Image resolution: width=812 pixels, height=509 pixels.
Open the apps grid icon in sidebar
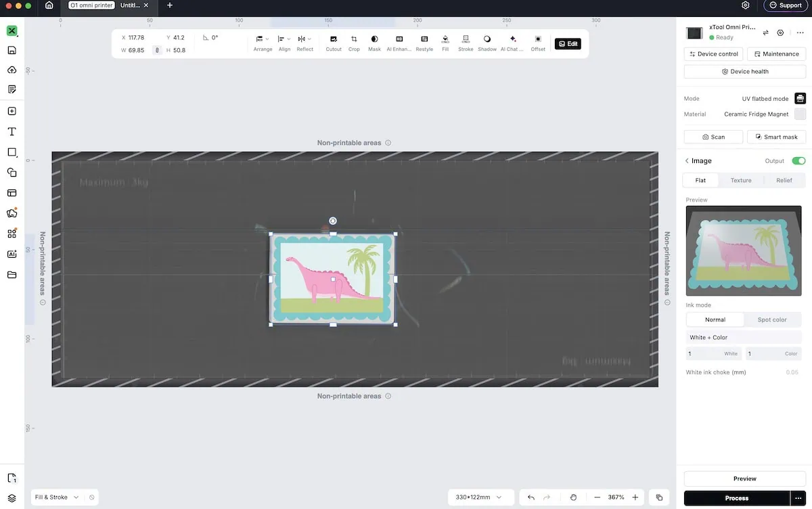pos(12,234)
